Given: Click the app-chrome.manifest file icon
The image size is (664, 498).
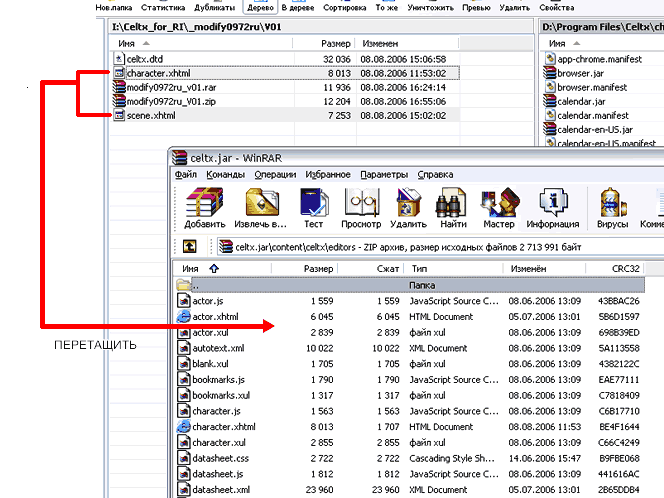Looking at the screenshot, I should 550,58.
